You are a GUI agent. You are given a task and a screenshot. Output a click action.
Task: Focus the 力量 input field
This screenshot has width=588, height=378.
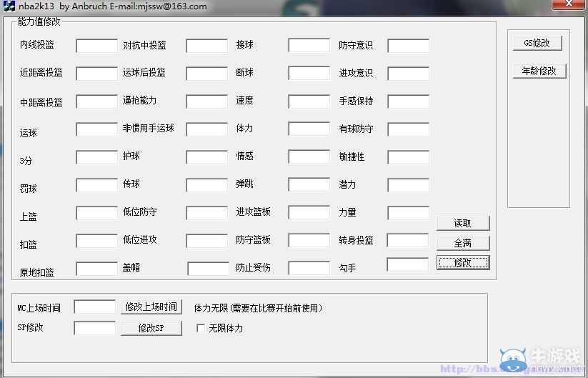point(409,213)
